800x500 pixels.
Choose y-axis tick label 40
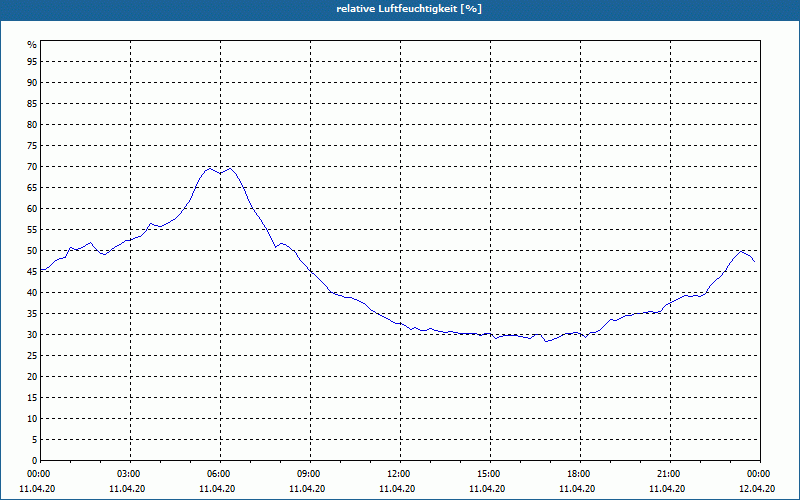(32, 293)
